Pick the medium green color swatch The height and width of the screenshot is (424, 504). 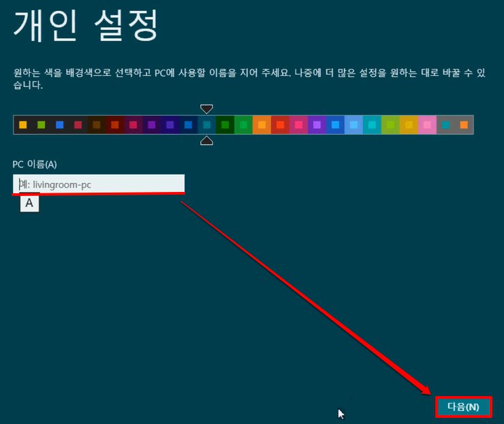(244, 125)
